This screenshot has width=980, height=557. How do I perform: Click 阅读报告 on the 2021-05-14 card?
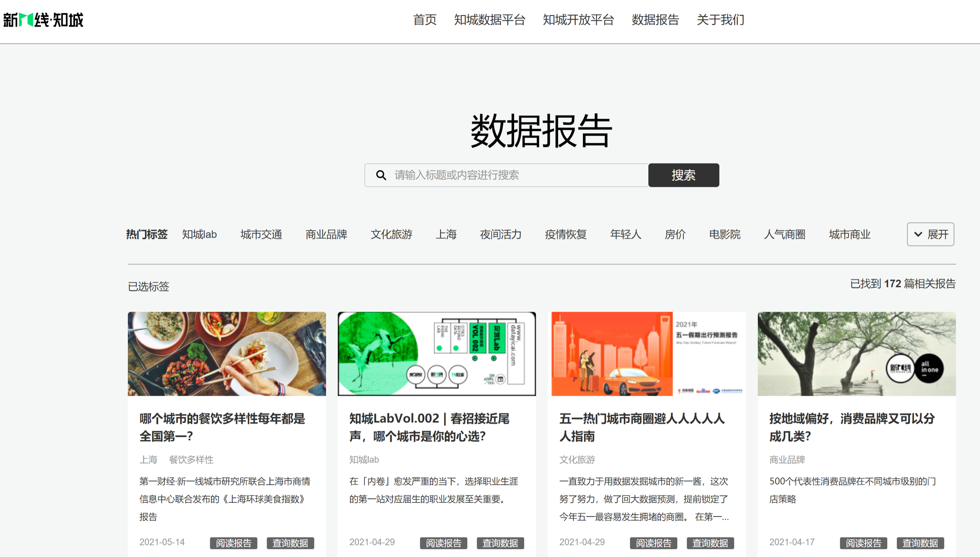tap(233, 543)
